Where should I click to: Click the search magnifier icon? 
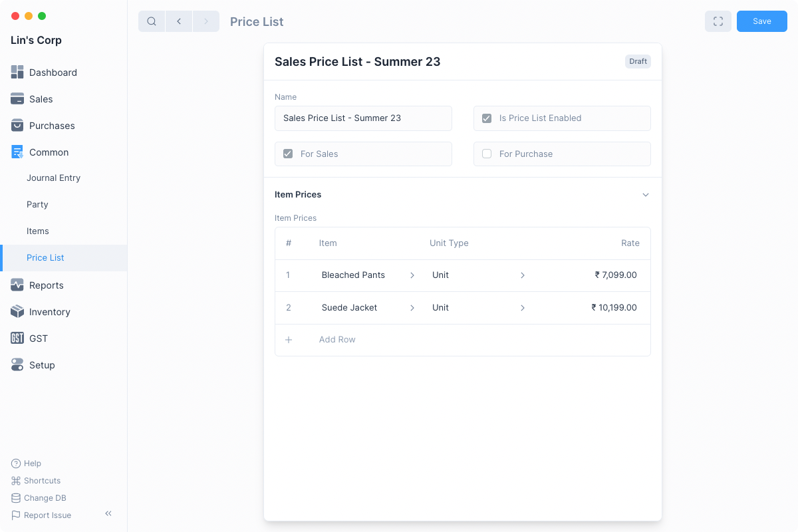click(152, 21)
